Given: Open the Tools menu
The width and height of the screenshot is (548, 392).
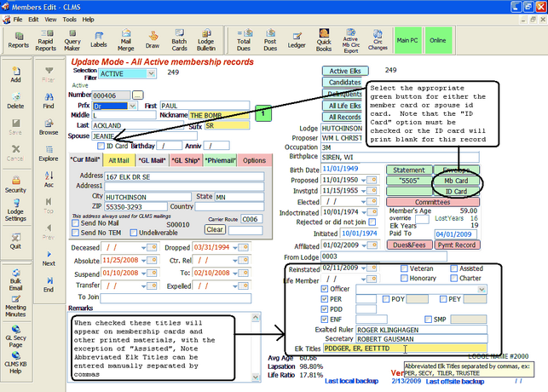Looking at the screenshot, I should coord(68,18).
